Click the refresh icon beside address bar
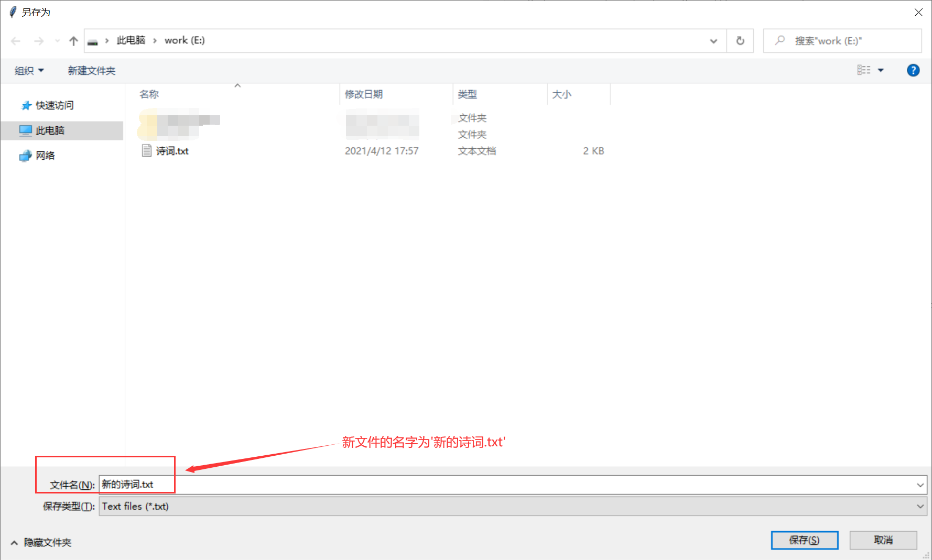 (x=740, y=41)
